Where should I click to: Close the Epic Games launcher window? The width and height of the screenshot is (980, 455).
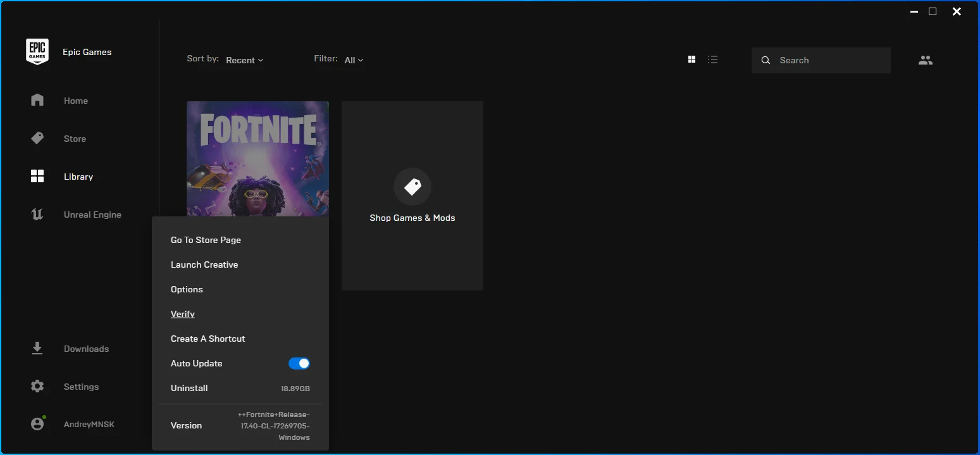pos(957,11)
